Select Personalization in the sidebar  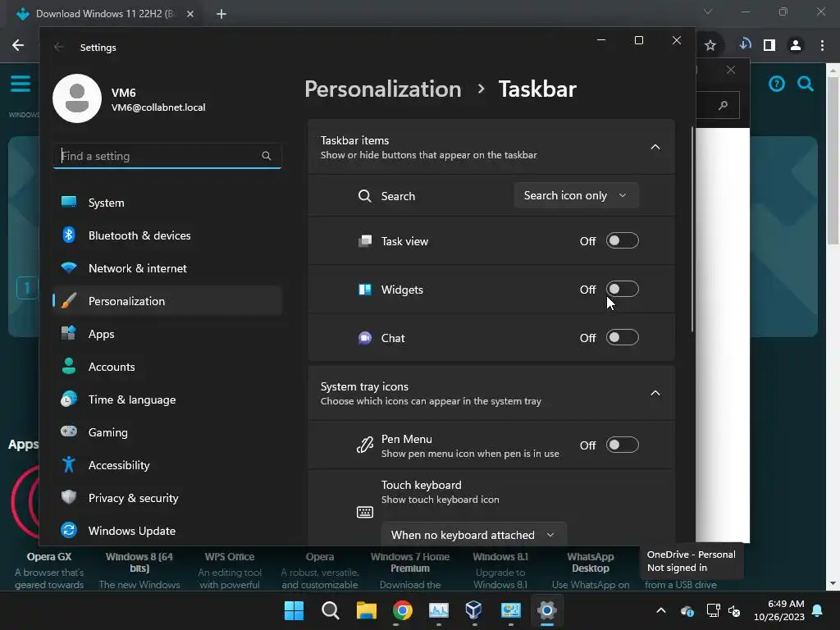coord(167,301)
